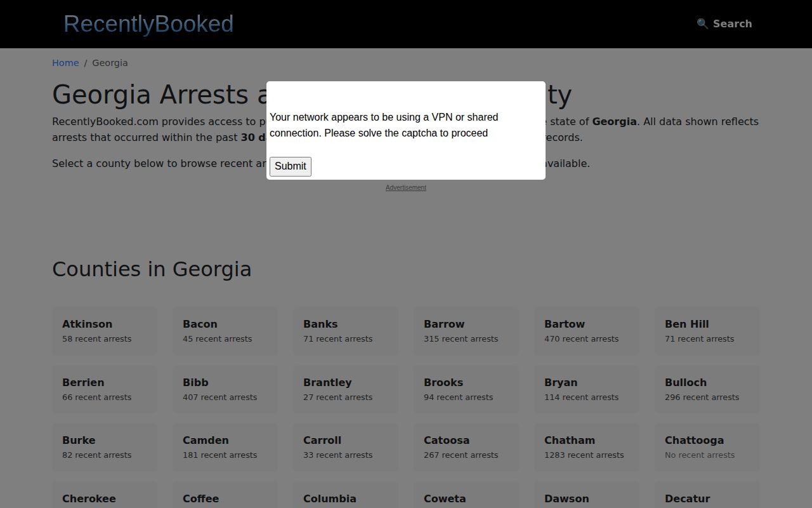Viewport: 812px width, 508px height.
Task: View Brantley county card
Action: [x=346, y=389]
